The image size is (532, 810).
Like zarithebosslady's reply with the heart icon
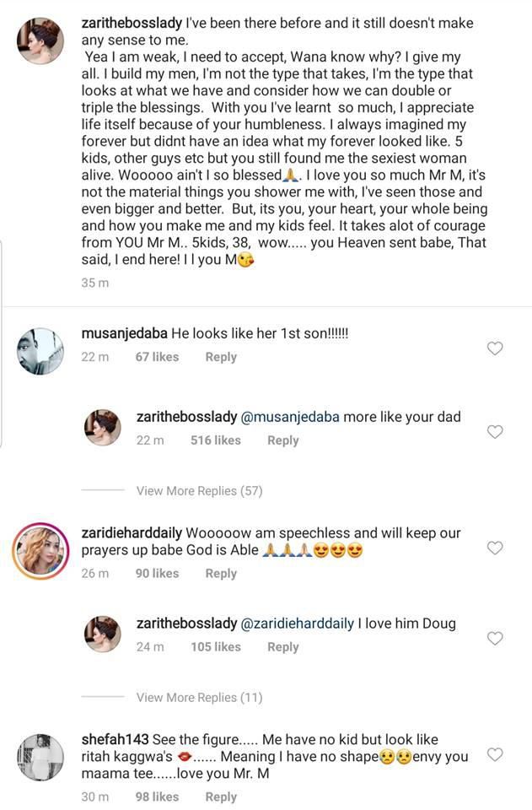[495, 431]
